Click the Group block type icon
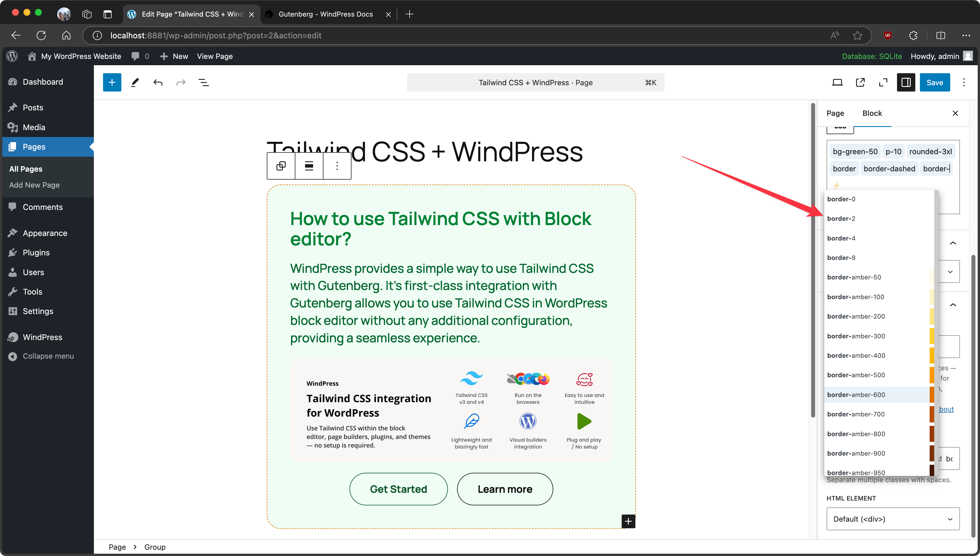The height and width of the screenshot is (556, 980). (x=281, y=166)
